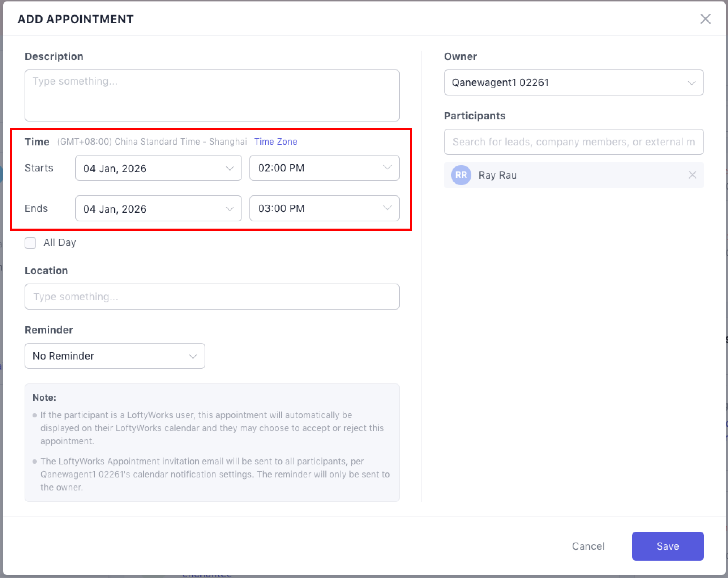Screen dimensions: 728x578
Task: Remove participant Ray Rau
Action: pos(692,175)
